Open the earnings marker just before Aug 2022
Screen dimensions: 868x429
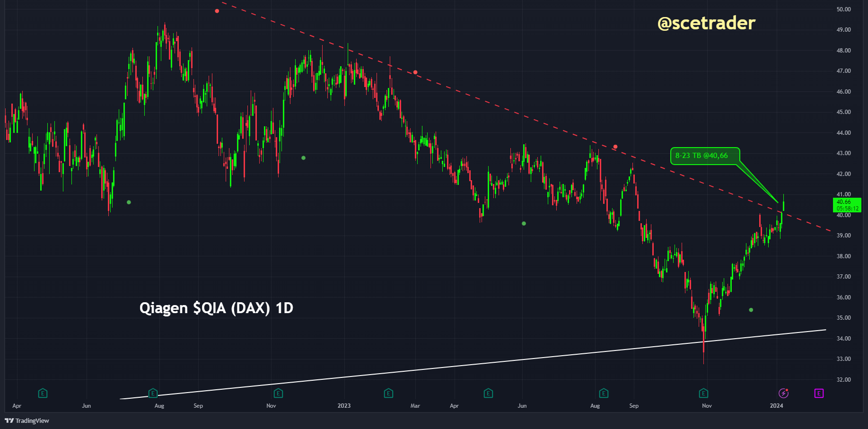pos(153,393)
